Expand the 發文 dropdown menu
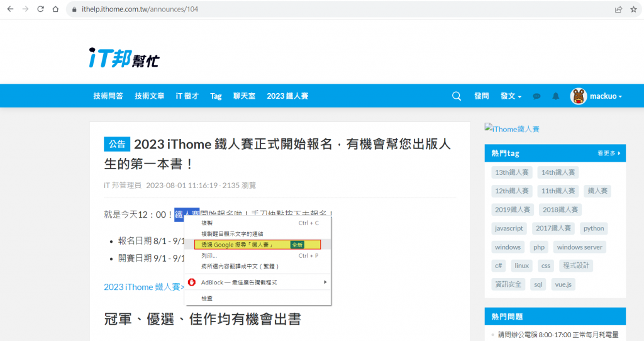The height and width of the screenshot is (341, 644). [x=511, y=96]
